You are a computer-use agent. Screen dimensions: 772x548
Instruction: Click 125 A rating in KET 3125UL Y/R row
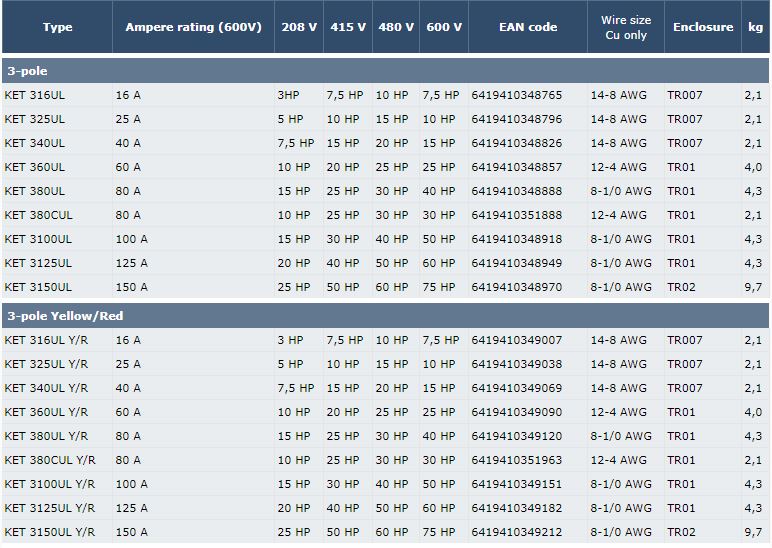click(131, 508)
